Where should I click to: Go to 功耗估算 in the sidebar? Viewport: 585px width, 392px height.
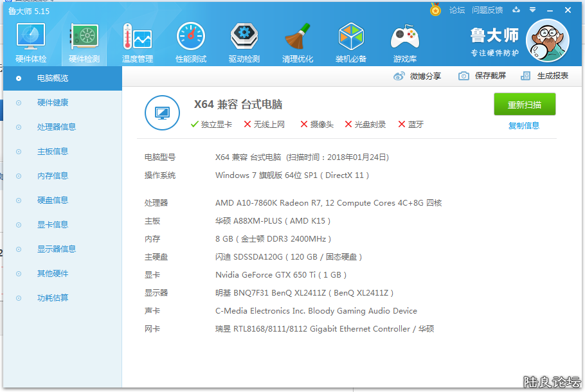coord(52,298)
